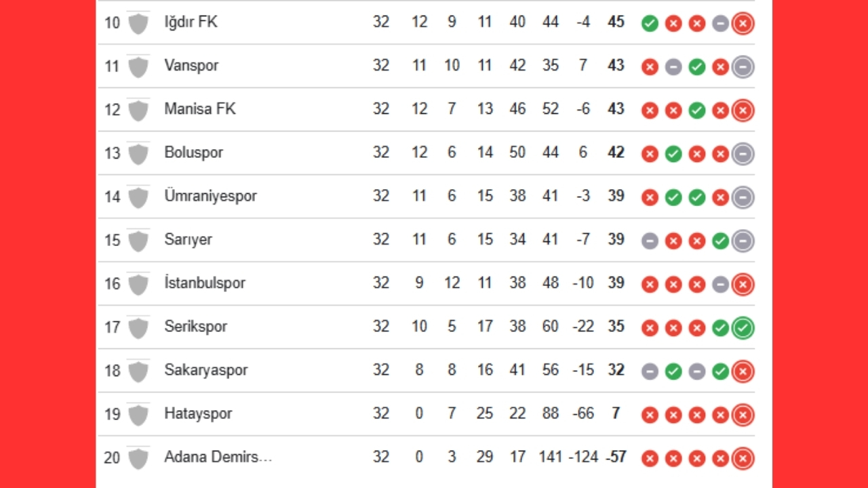868x488 pixels.
Task: Click Sakaryaspor's table row position 18
Action: tap(112, 371)
